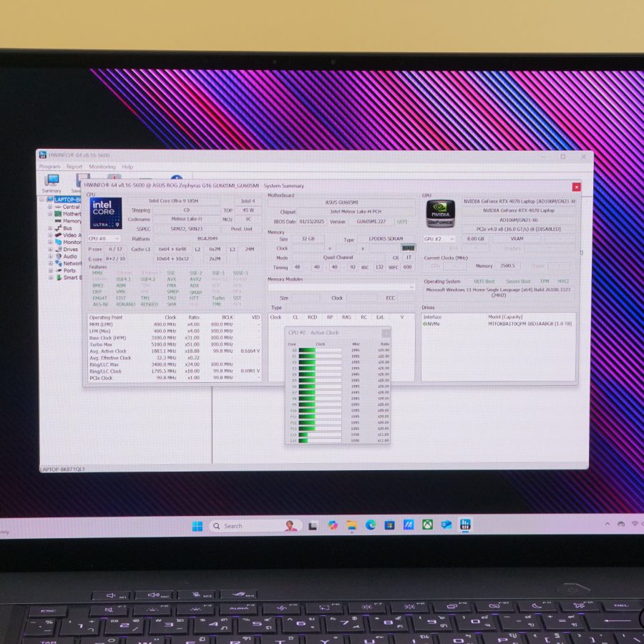
Task: Expand the Network tree node
Action: [x=50, y=263]
